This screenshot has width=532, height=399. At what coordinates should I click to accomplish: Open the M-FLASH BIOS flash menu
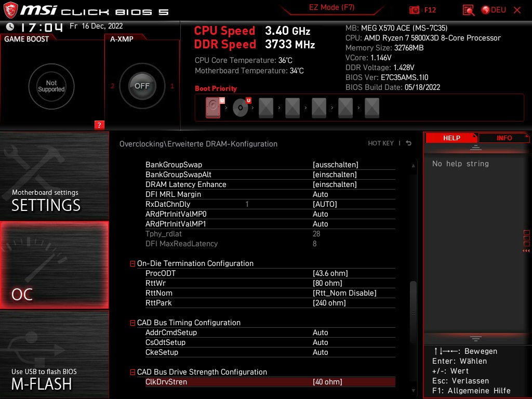pyautogui.click(x=54, y=354)
